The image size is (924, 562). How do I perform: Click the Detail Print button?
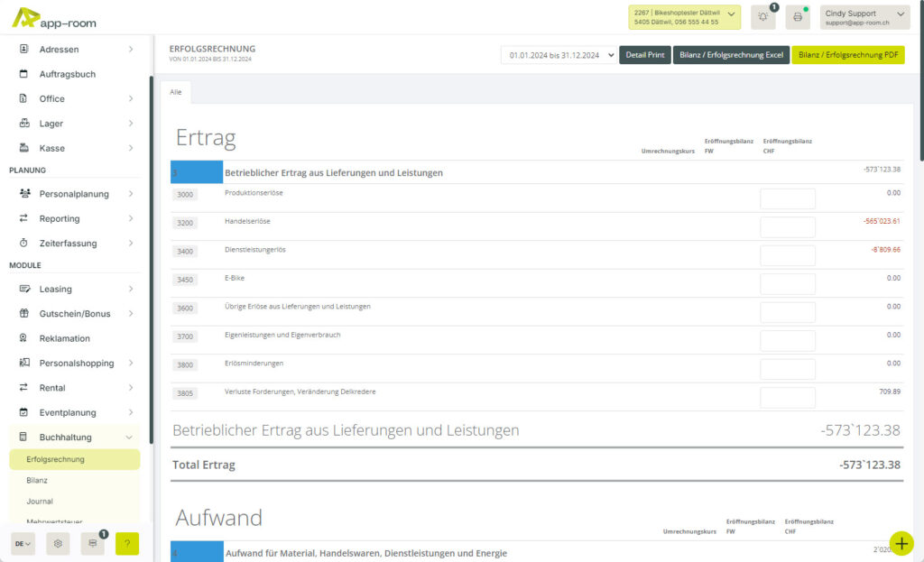645,54
